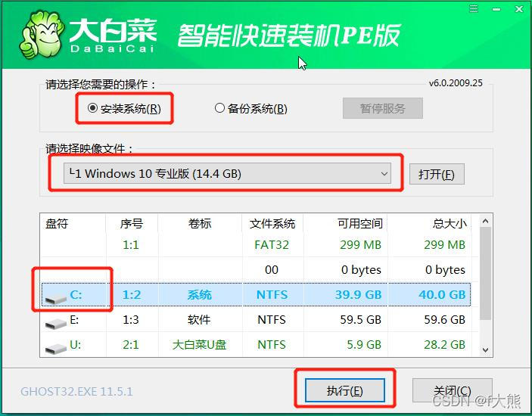Screen dimensions: 532x416
Task: Click the 关闭(C) button
Action: click(x=453, y=390)
